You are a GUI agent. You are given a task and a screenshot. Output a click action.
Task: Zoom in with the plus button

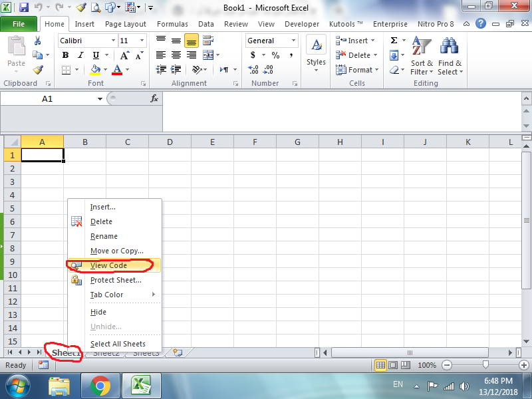[x=523, y=365]
